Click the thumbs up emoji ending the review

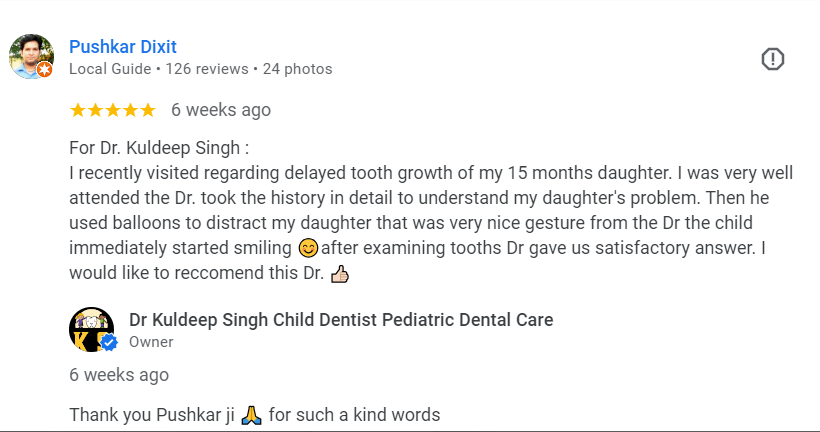tap(338, 272)
